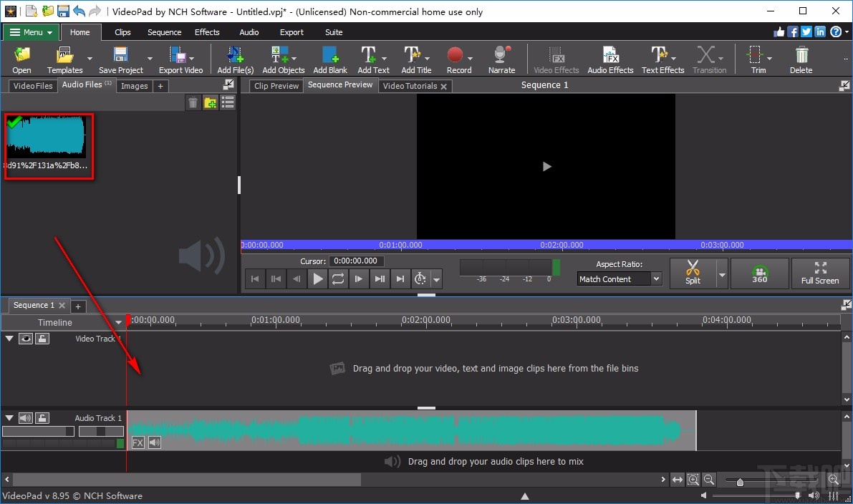The height and width of the screenshot is (504, 853).
Task: Click the Play button
Action: [317, 278]
